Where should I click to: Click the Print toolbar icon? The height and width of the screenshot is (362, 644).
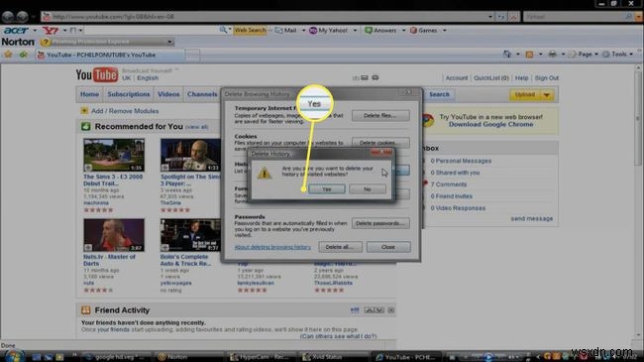[553, 55]
